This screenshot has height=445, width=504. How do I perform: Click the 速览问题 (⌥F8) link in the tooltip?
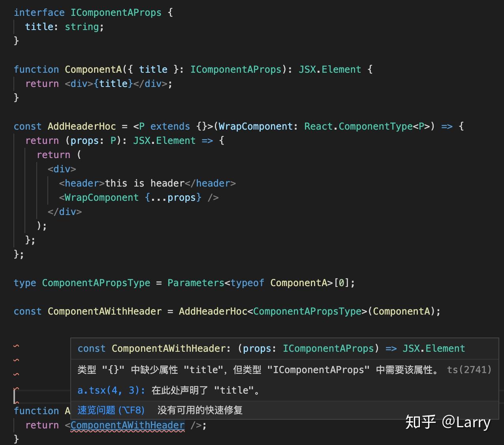(111, 410)
